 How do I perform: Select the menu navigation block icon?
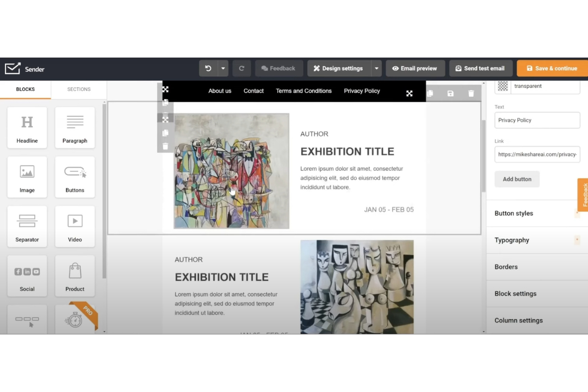click(x=27, y=320)
